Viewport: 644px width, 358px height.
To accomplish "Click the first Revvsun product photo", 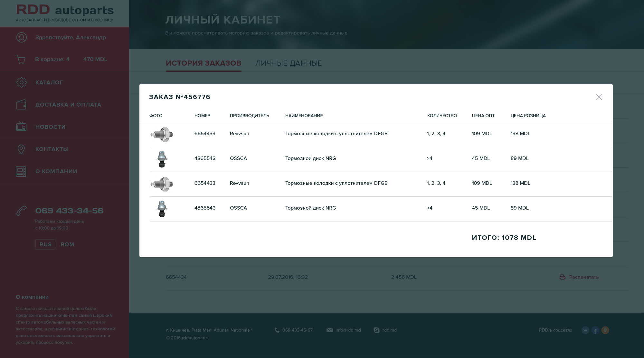I will click(162, 134).
